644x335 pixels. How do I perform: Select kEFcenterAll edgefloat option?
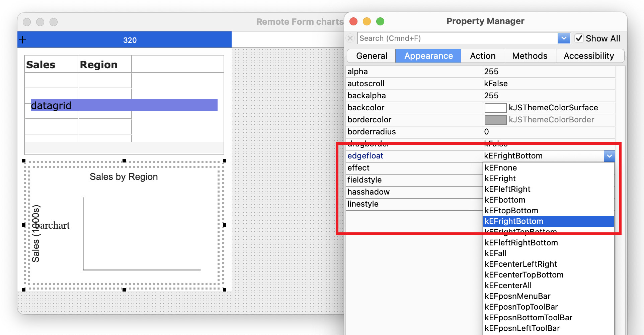click(508, 286)
